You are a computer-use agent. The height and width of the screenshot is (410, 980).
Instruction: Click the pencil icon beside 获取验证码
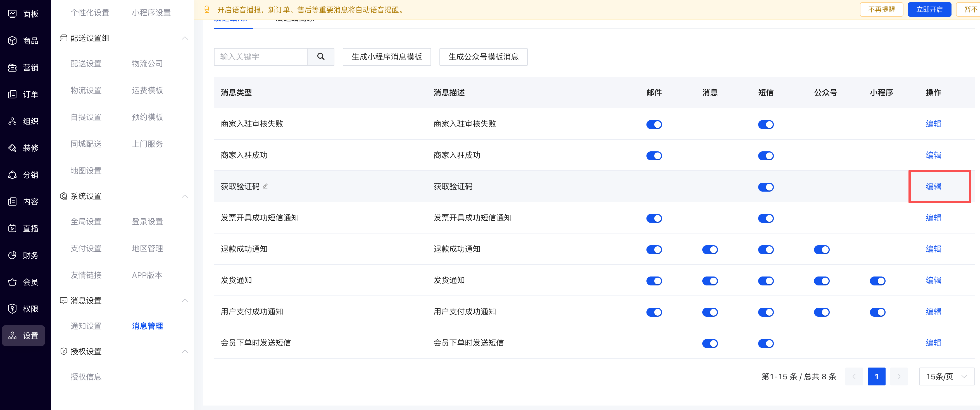click(x=265, y=186)
